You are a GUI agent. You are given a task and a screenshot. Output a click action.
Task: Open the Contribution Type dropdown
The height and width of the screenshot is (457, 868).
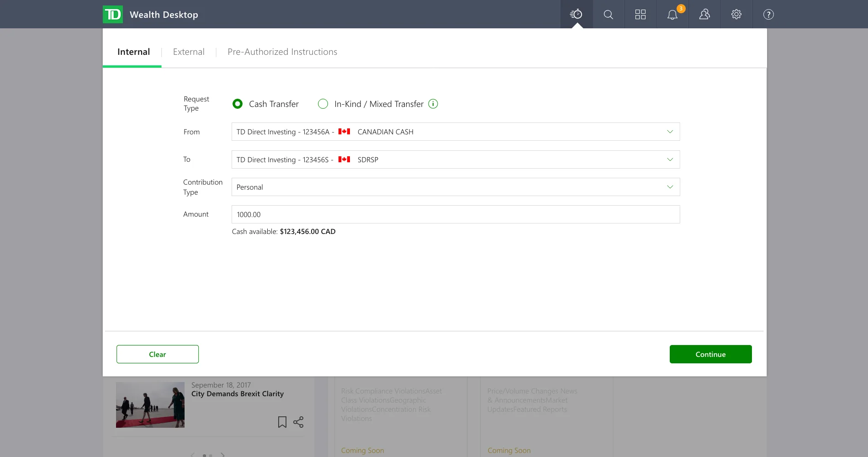pos(455,187)
